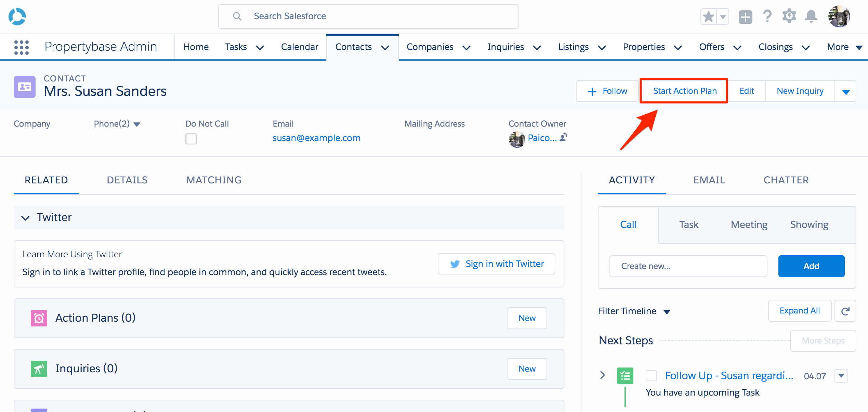Open the Tasks tab dropdown chevron
The height and width of the screenshot is (412, 868).
point(260,48)
